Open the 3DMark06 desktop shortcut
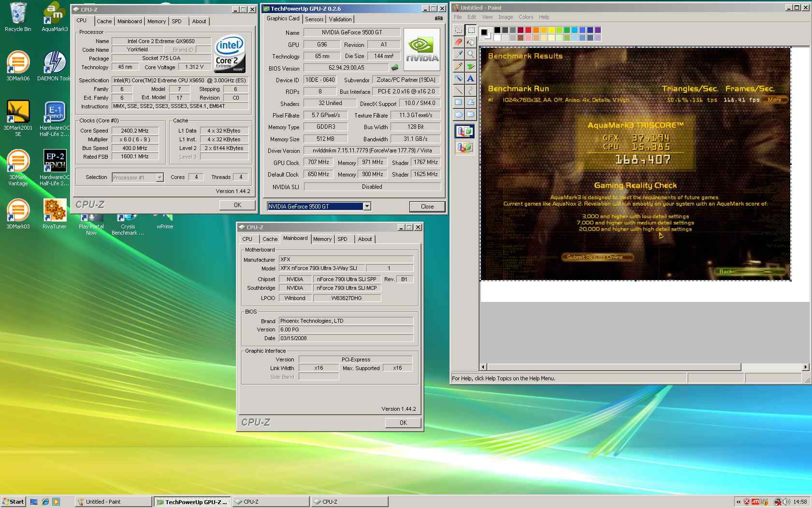 [18, 66]
